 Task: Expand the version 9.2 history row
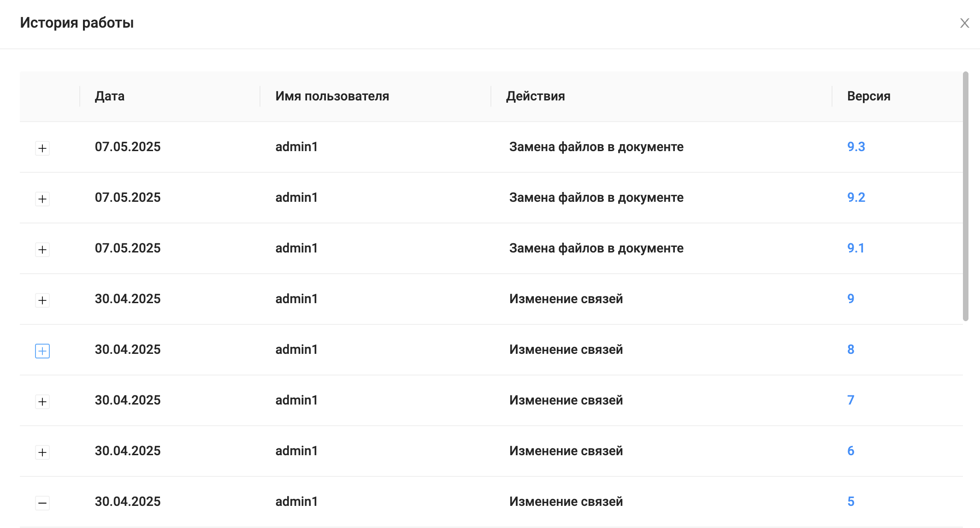click(42, 199)
